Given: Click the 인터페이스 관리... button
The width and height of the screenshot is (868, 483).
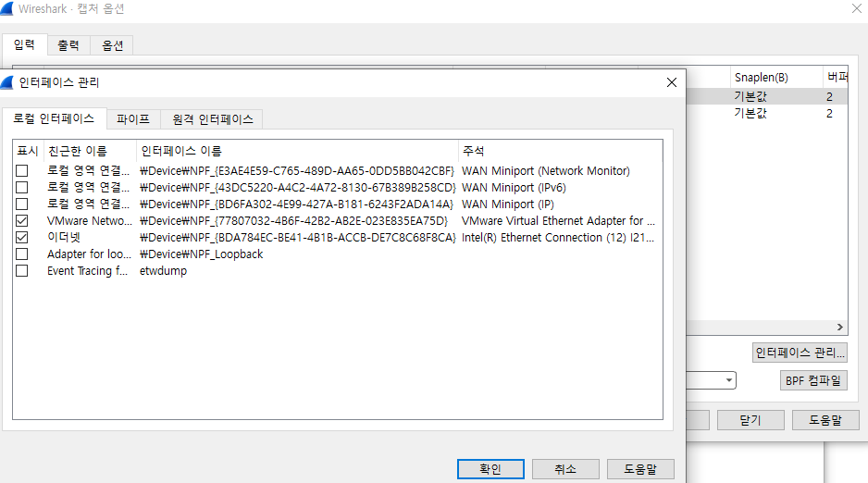Looking at the screenshot, I should click(x=800, y=353).
